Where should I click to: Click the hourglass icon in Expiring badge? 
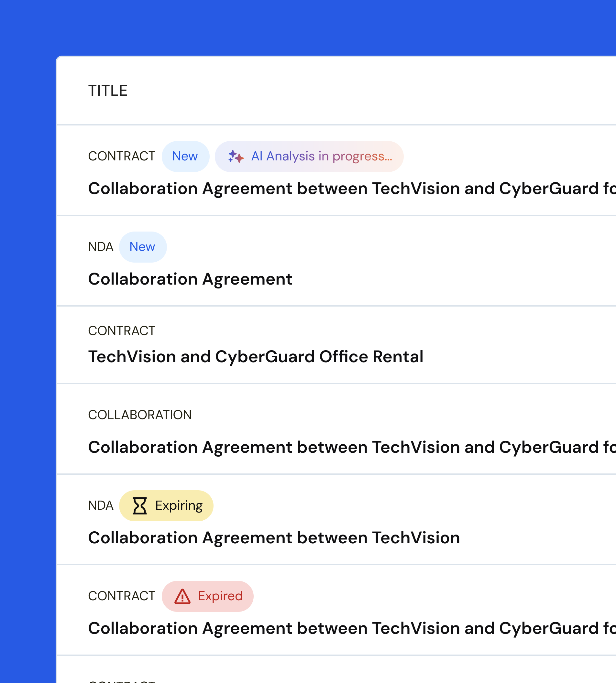[139, 506]
